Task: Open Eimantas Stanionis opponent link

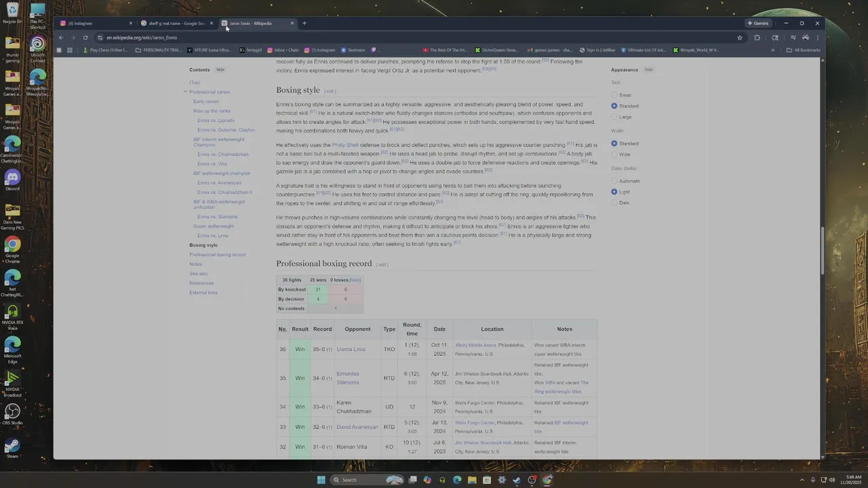Action: click(348, 378)
